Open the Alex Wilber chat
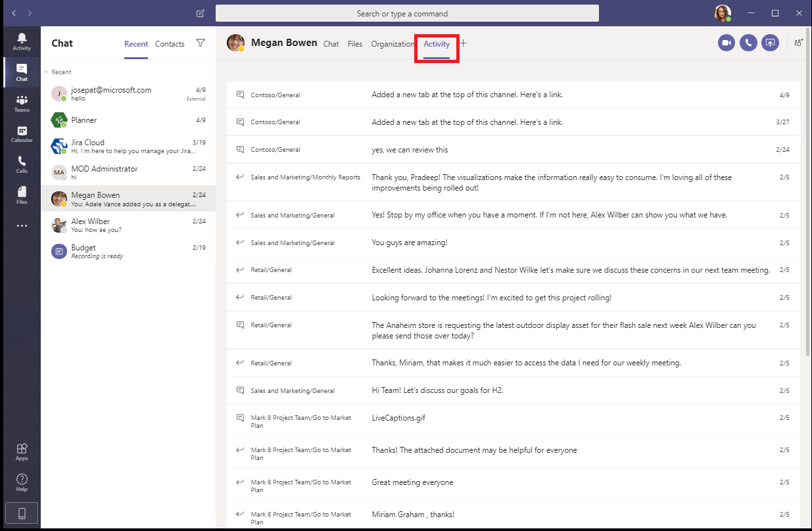 coord(128,225)
